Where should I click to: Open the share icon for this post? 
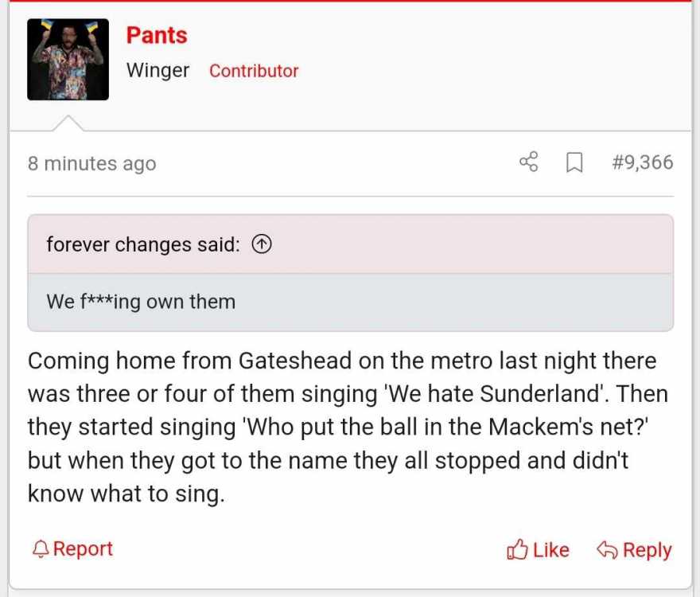529,162
